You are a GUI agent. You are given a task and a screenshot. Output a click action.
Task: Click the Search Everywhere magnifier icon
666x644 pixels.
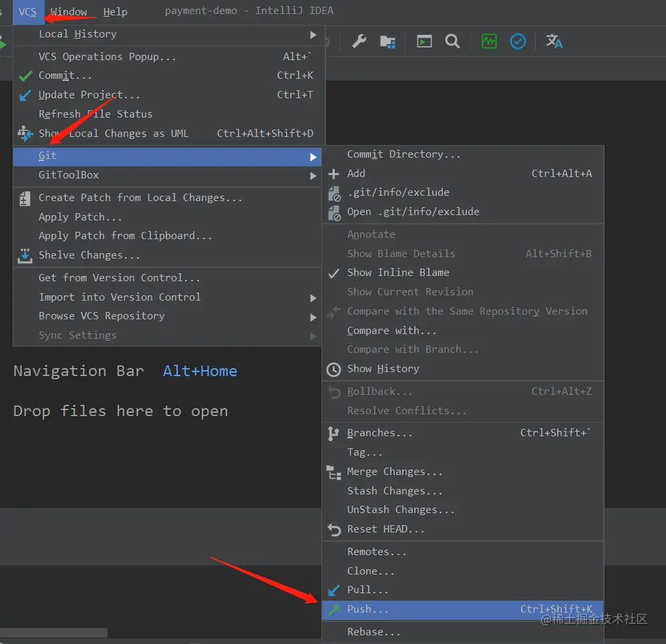(x=452, y=41)
